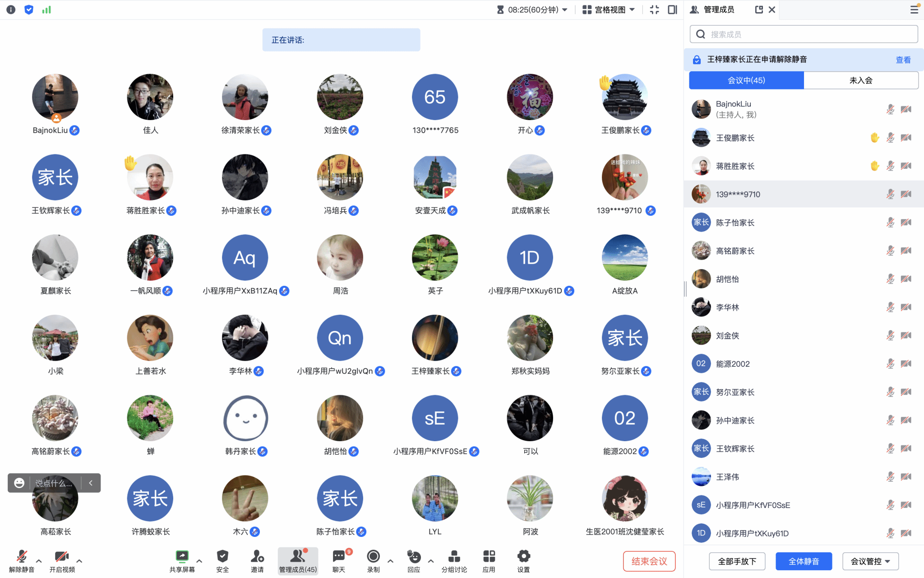Select the 会议中(45) tab
924x578 pixels.
coord(746,80)
